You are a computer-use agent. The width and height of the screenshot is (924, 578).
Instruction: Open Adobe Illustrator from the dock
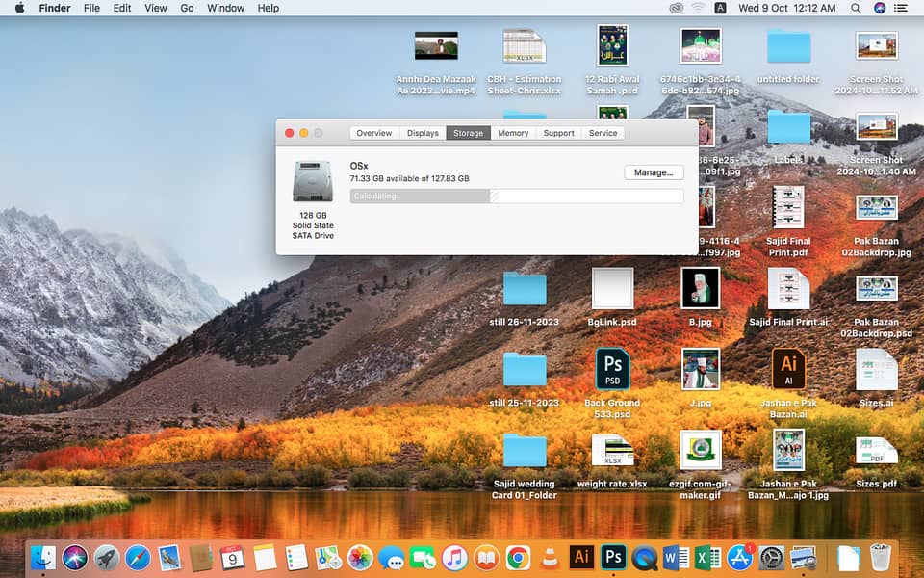point(581,557)
